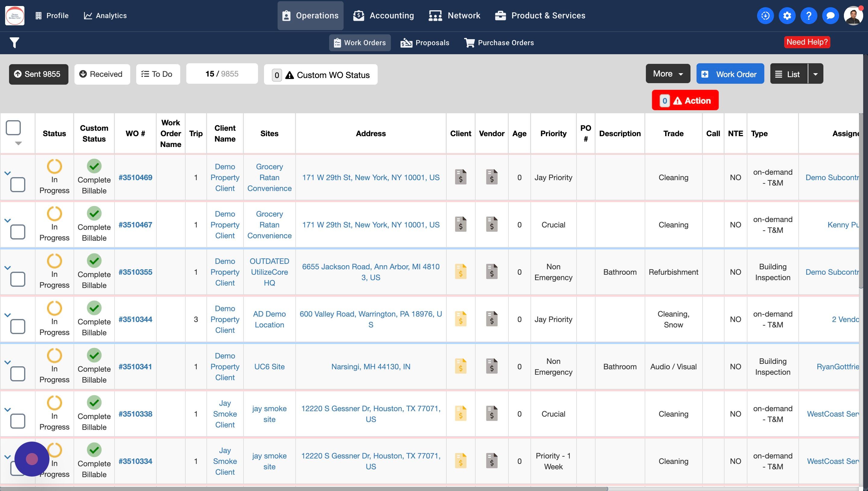868x491 pixels.
Task: Open work order #3510338 link
Action: click(135, 414)
